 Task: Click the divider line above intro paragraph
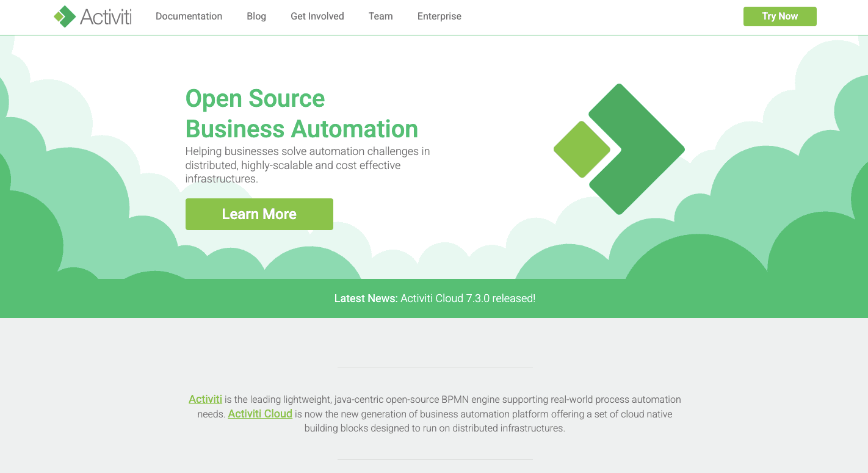[x=435, y=367]
